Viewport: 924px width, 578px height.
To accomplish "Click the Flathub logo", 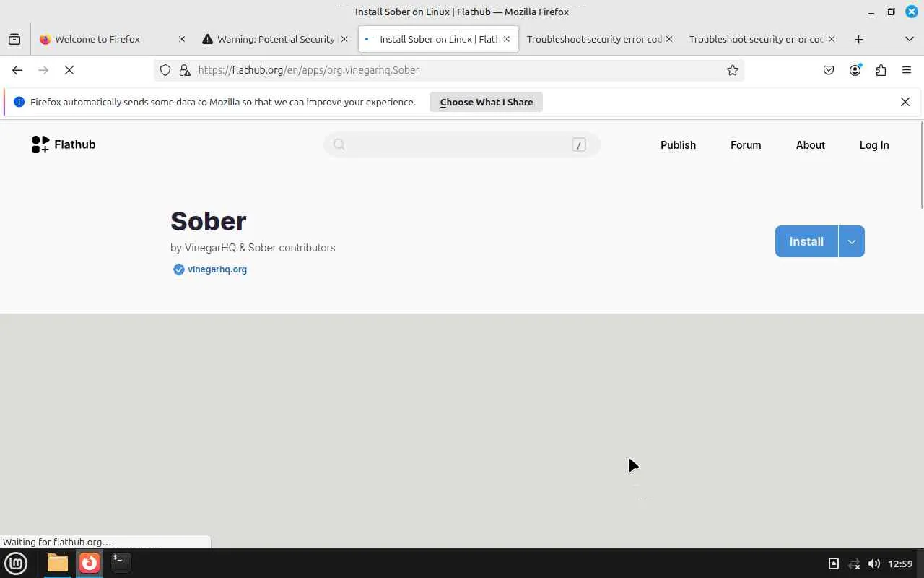I will coord(64,144).
